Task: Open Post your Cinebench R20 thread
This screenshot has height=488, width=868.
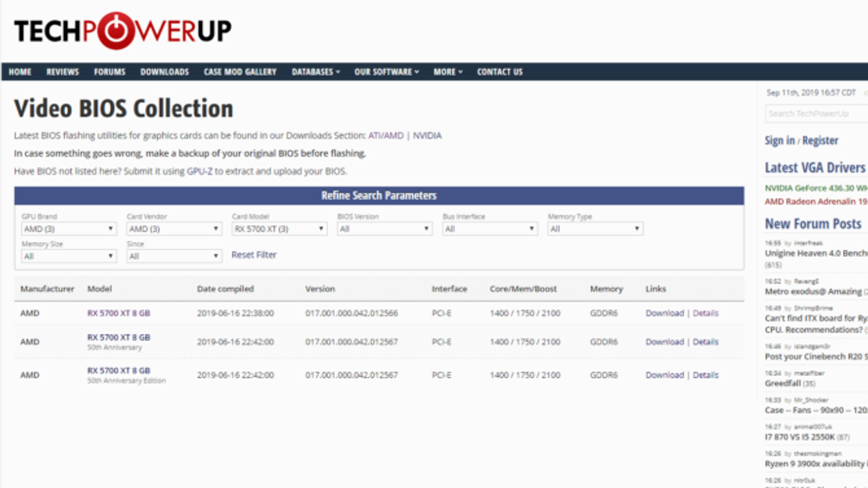Action: pos(816,357)
